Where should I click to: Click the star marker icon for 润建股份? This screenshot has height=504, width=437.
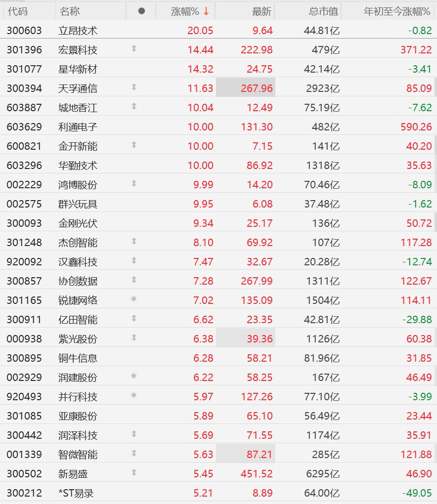[x=134, y=376]
